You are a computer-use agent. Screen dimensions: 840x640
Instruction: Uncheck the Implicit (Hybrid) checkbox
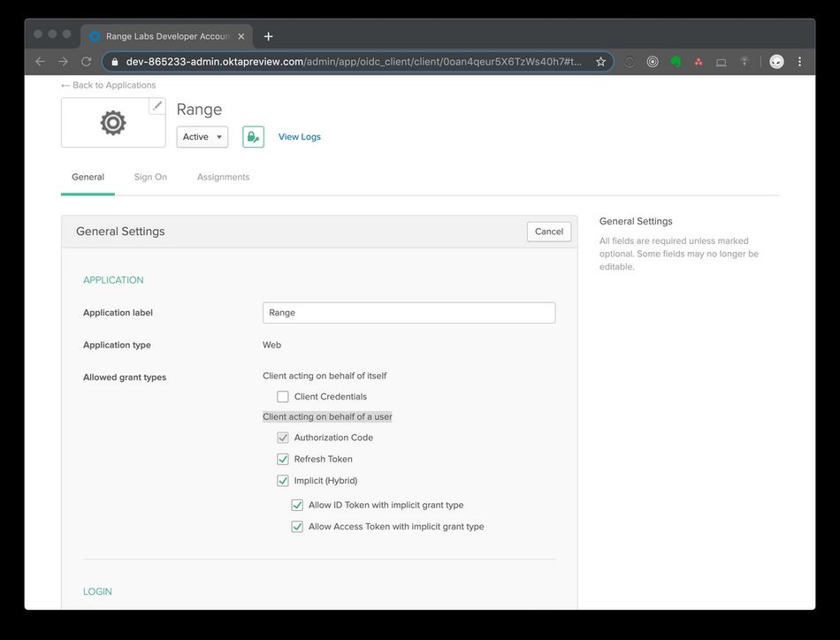tap(283, 480)
